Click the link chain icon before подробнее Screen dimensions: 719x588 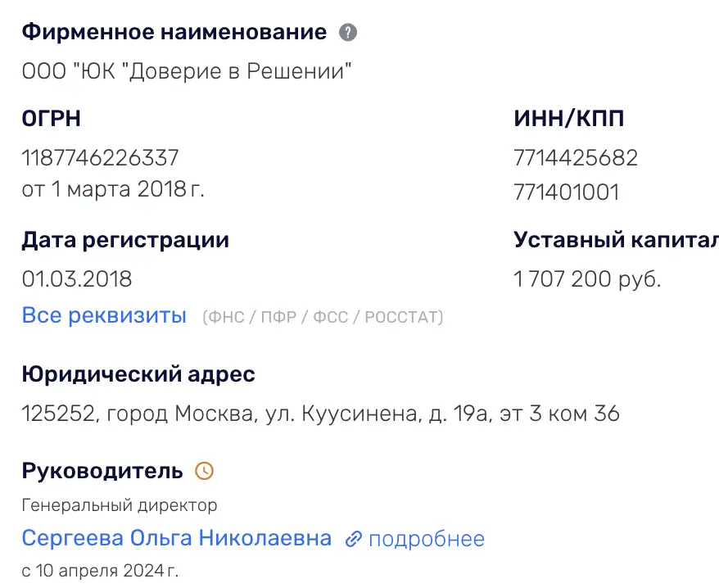tap(354, 538)
